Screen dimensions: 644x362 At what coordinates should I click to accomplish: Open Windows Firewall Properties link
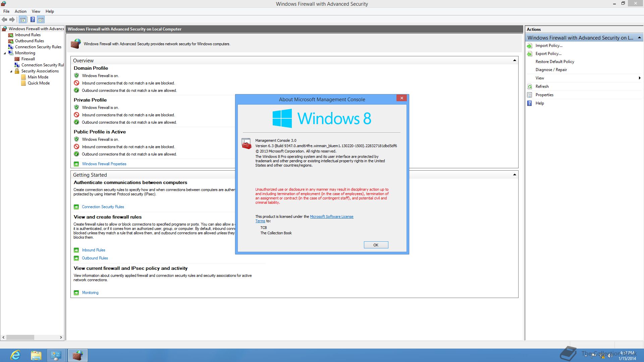(x=104, y=164)
